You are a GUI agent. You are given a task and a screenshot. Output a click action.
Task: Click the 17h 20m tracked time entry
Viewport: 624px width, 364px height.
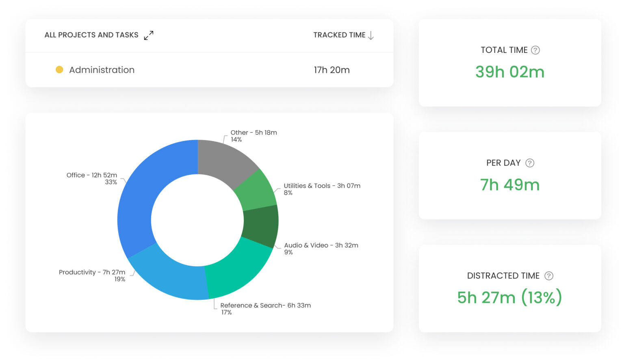tap(331, 69)
